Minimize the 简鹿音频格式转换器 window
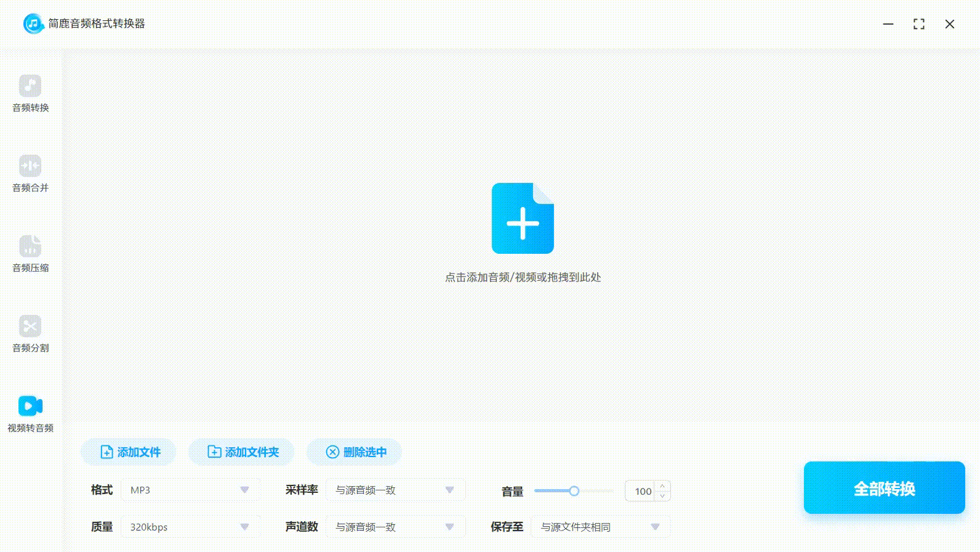980x552 pixels. [888, 24]
